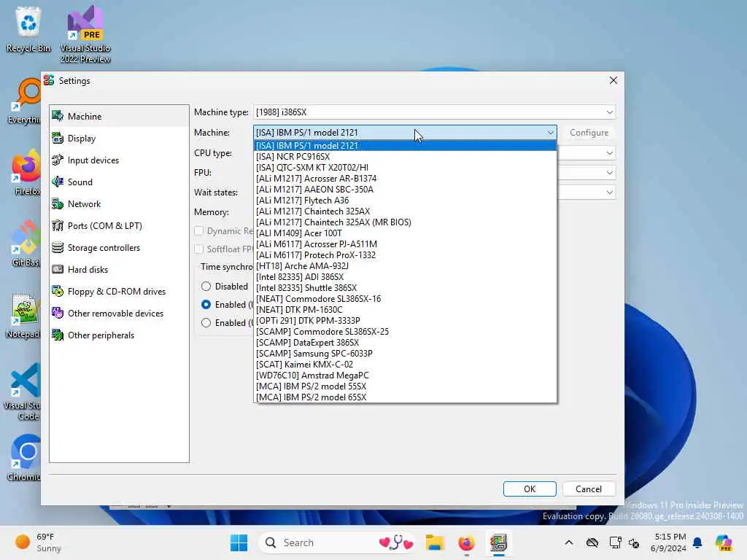Select Disabled time synchronization radio button

(206, 286)
